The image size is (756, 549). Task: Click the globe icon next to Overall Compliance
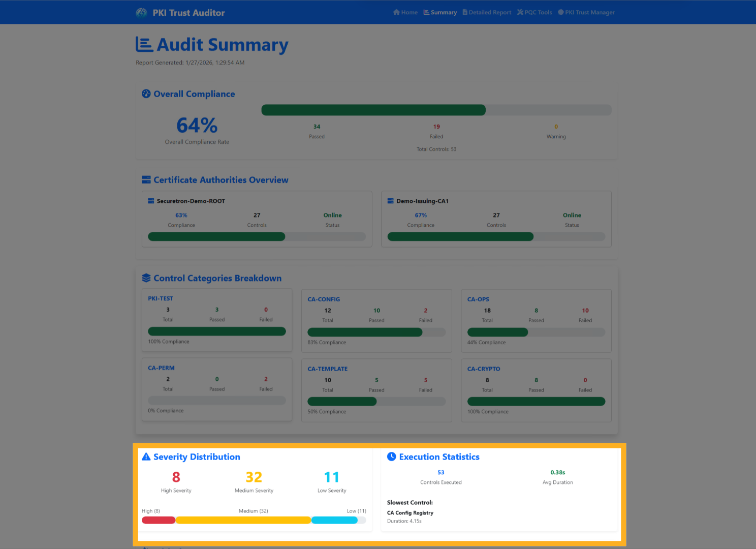pos(146,94)
